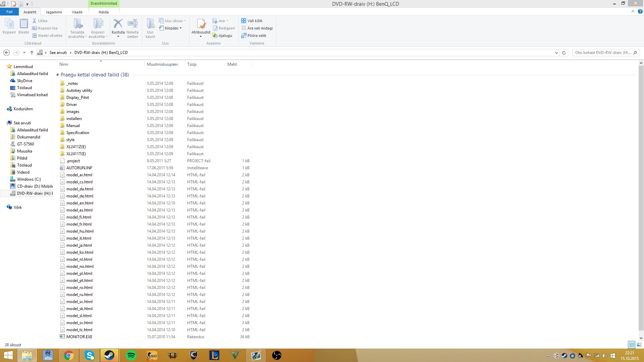Image resolution: width=644 pixels, height=362 pixels.
Task: Select details view toggle in status bar
Action: [632, 345]
